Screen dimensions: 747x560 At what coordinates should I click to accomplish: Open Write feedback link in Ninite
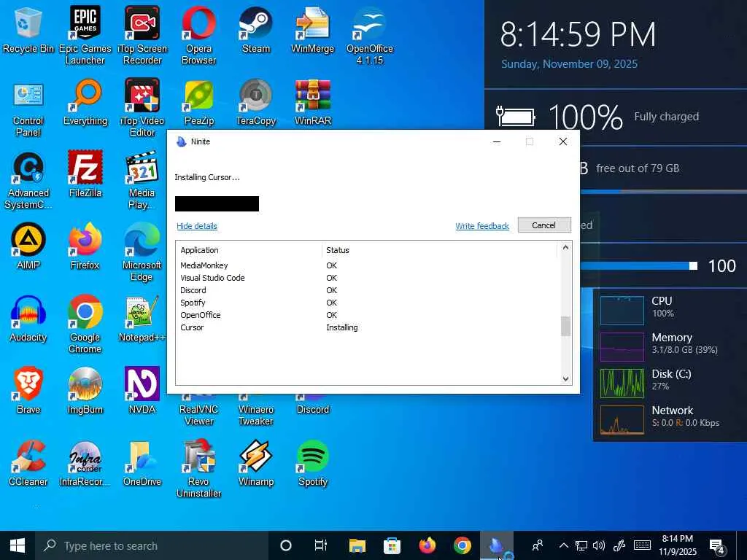[x=482, y=226]
